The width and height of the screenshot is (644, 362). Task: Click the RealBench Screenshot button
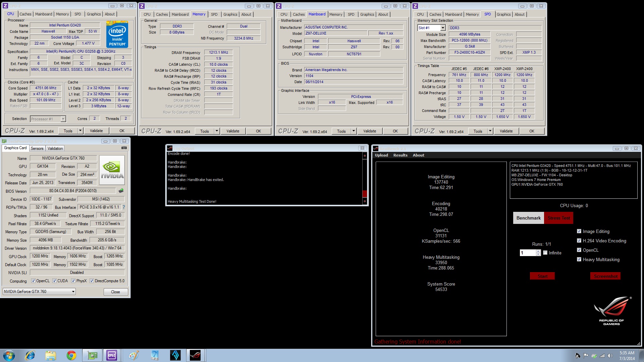tap(605, 276)
